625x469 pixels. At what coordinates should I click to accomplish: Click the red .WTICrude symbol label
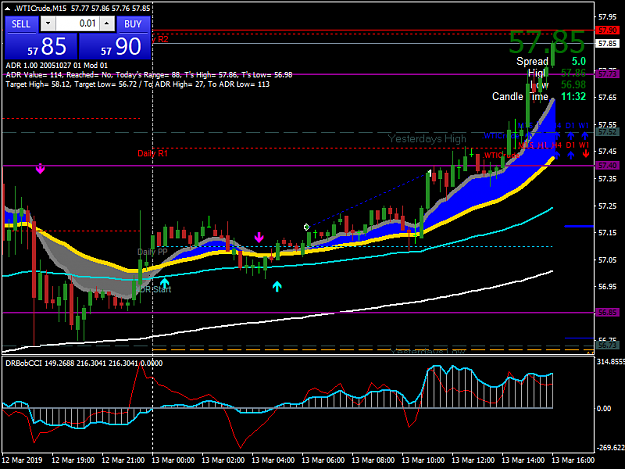pyautogui.click(x=502, y=155)
